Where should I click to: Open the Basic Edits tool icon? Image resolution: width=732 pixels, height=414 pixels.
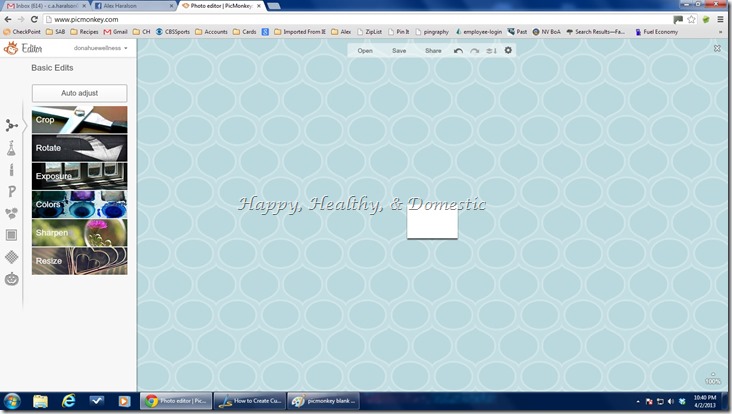click(11, 125)
